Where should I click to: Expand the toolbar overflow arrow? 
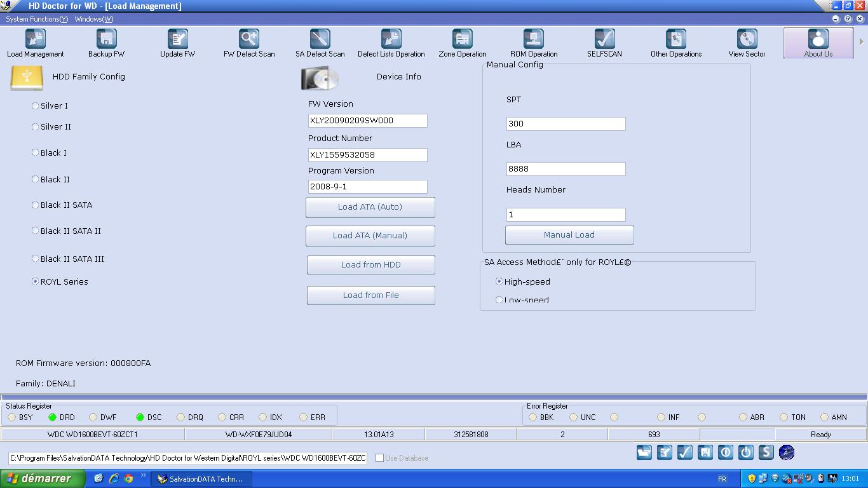coord(862,42)
